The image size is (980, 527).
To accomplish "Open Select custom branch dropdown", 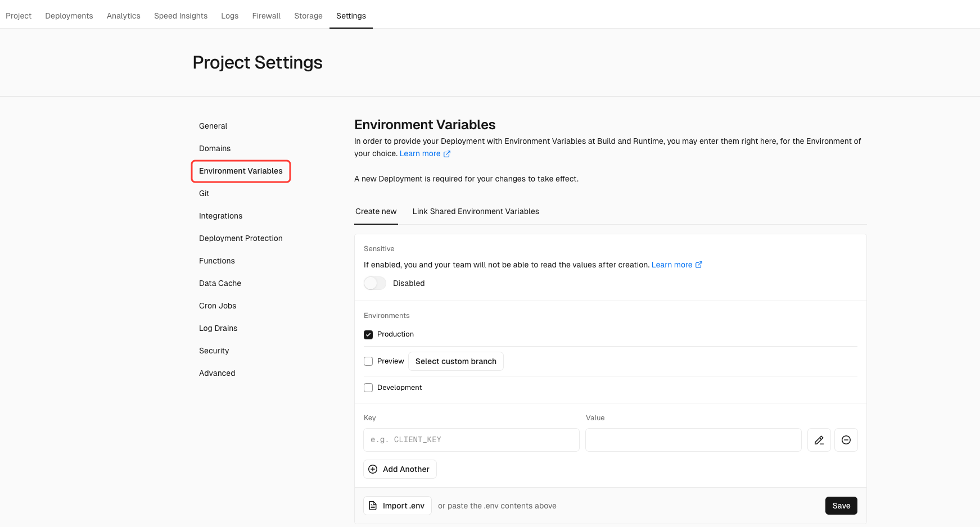I will point(455,361).
